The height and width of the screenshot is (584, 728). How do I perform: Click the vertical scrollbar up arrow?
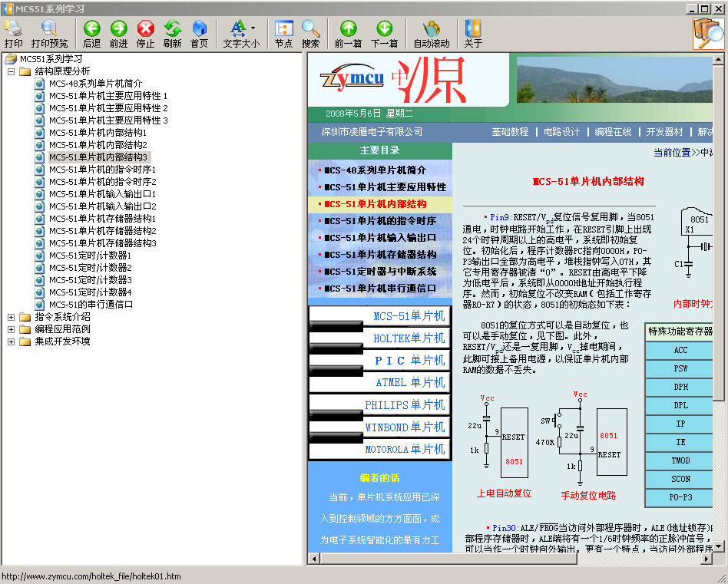(718, 59)
